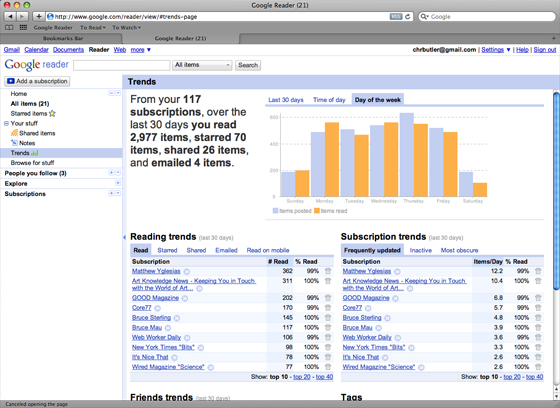Open To Read bookmarks folder

93,28
